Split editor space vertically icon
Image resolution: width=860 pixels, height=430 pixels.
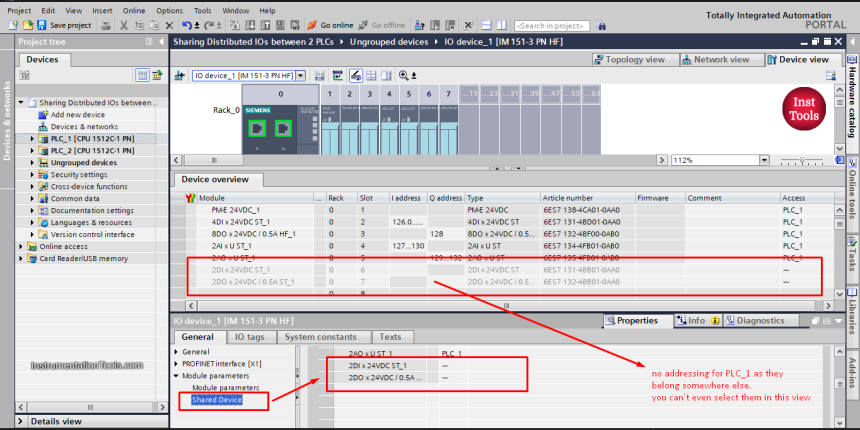(x=501, y=25)
